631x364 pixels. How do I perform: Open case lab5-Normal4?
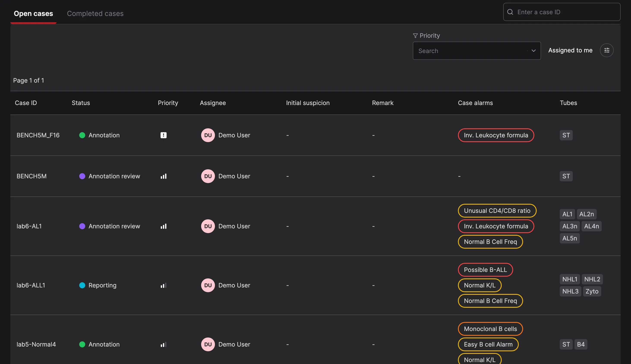[x=36, y=345]
